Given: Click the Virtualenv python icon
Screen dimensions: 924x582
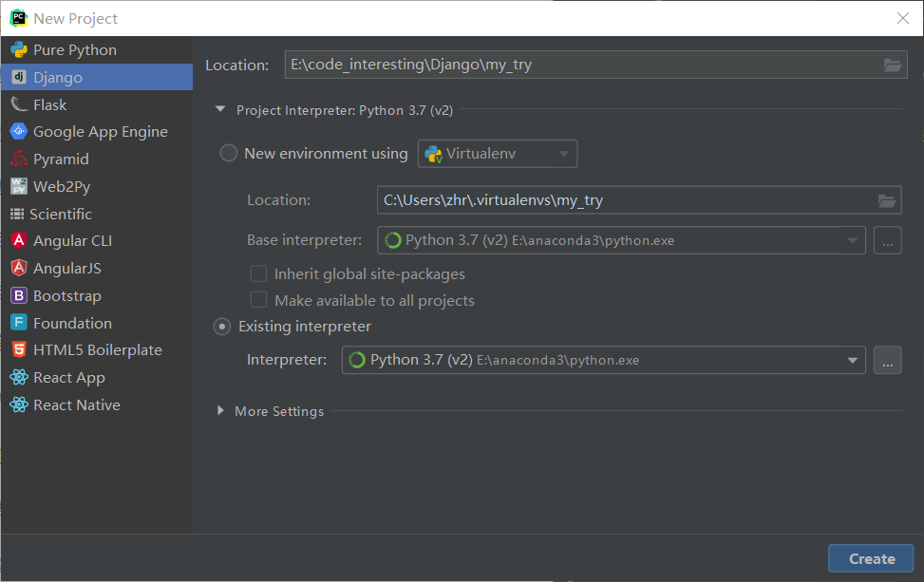Looking at the screenshot, I should (x=434, y=155).
